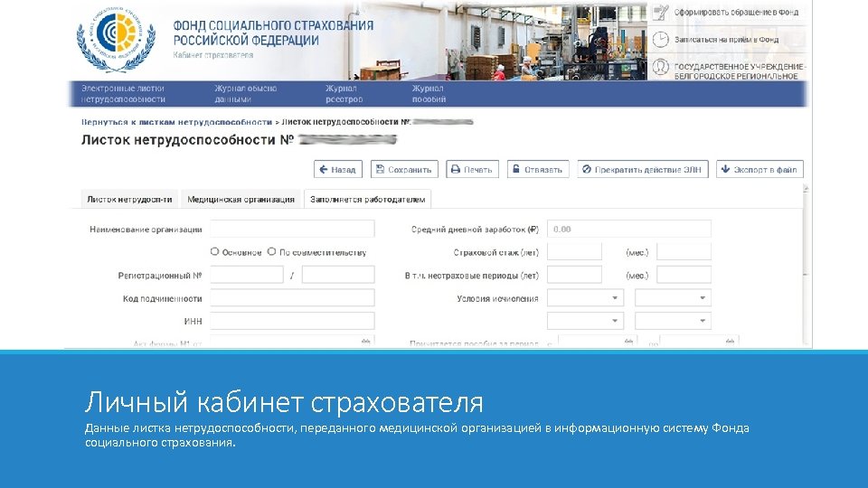
Task: Select 'Заполняется работодателем' tab
Action: click(x=368, y=199)
